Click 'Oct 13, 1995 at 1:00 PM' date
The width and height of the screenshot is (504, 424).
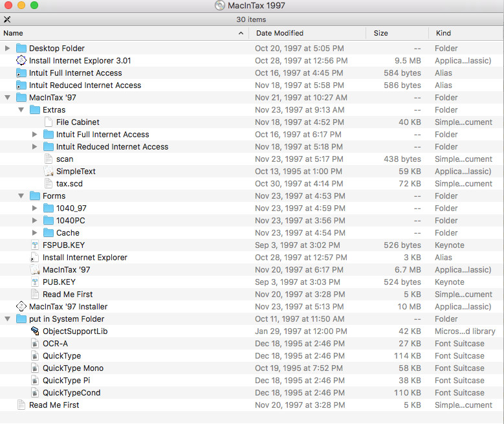298,172
